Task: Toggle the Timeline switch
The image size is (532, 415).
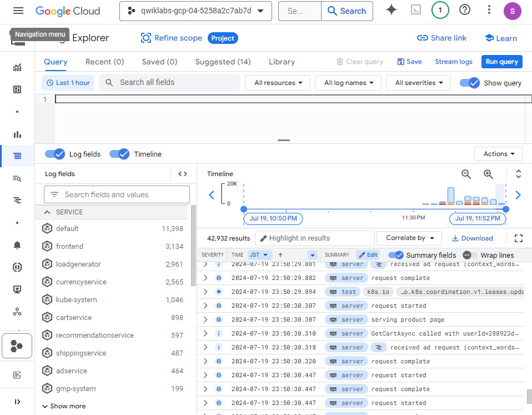Action: tap(119, 154)
